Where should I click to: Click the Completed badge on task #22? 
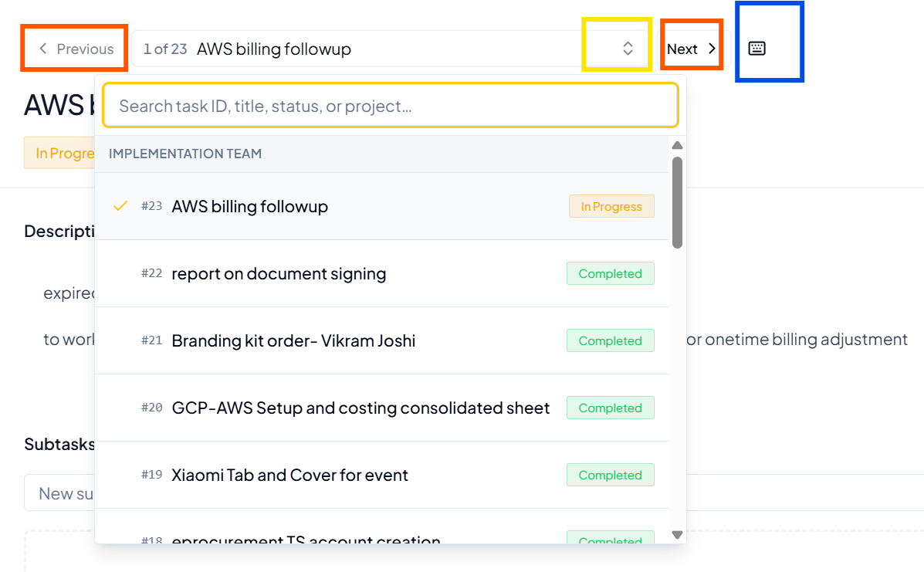tap(610, 273)
